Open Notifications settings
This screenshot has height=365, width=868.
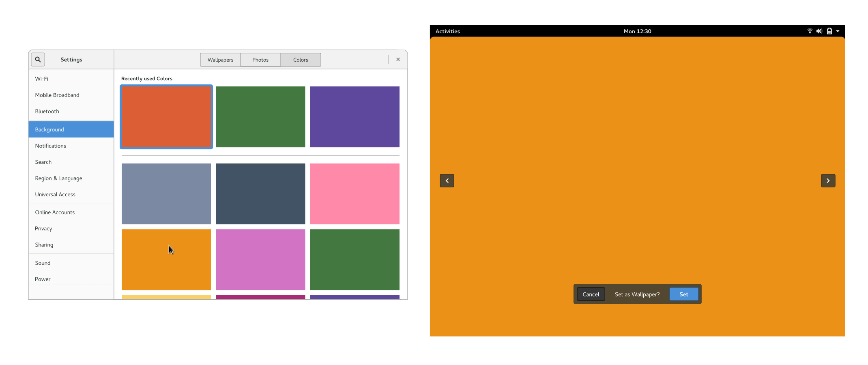[x=71, y=146]
